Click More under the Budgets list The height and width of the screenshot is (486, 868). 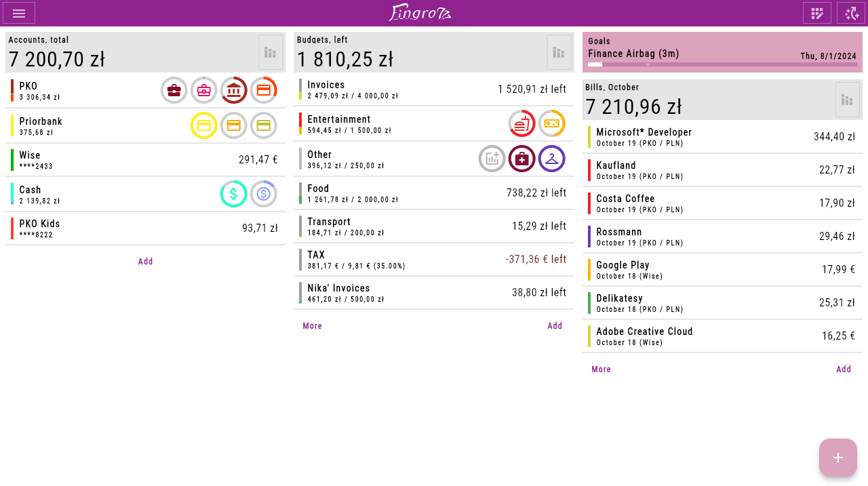(313, 326)
